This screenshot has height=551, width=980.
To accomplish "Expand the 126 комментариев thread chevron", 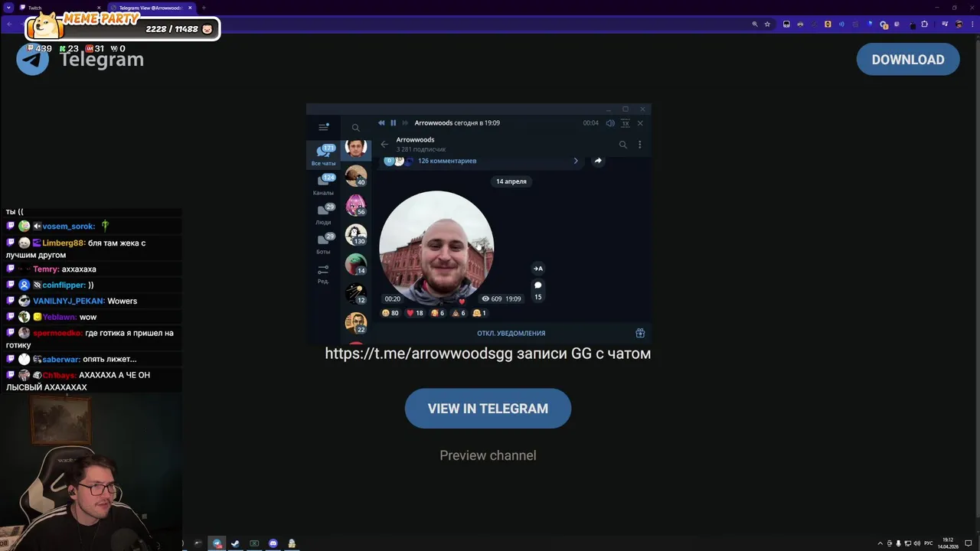I will pyautogui.click(x=576, y=161).
